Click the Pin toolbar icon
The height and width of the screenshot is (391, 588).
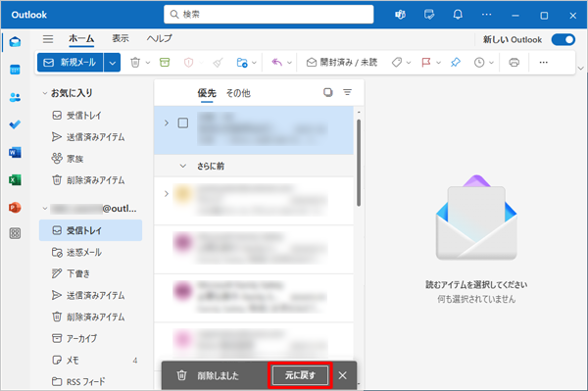[456, 63]
